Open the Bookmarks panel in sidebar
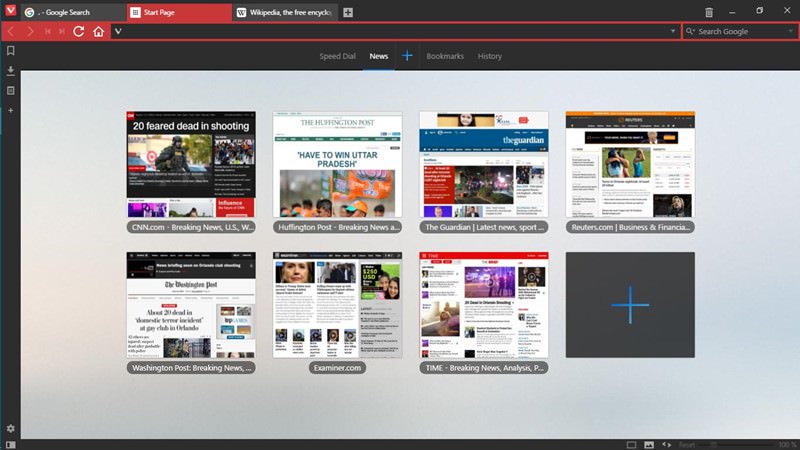 click(x=10, y=51)
